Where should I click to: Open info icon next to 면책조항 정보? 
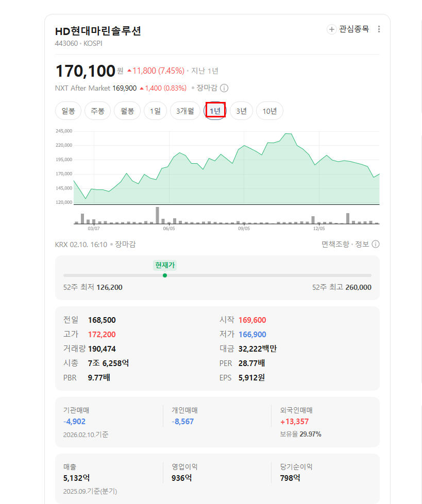coord(376,245)
